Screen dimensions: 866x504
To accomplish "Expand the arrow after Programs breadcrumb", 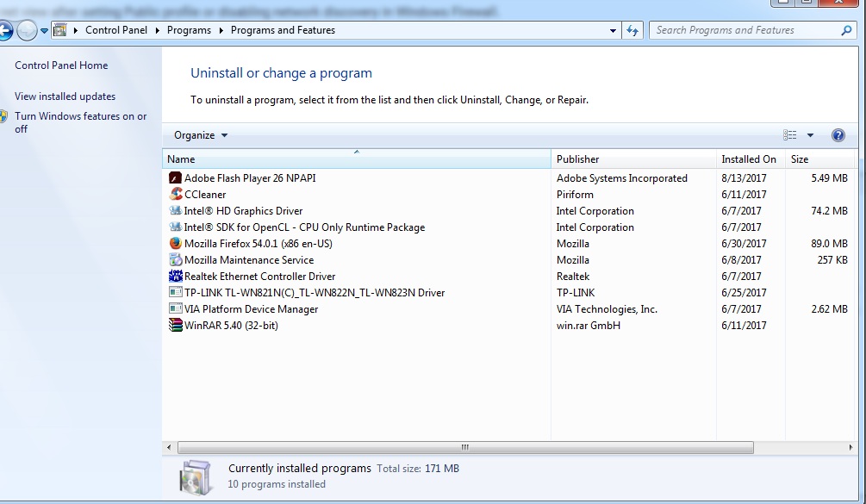I will tap(221, 30).
